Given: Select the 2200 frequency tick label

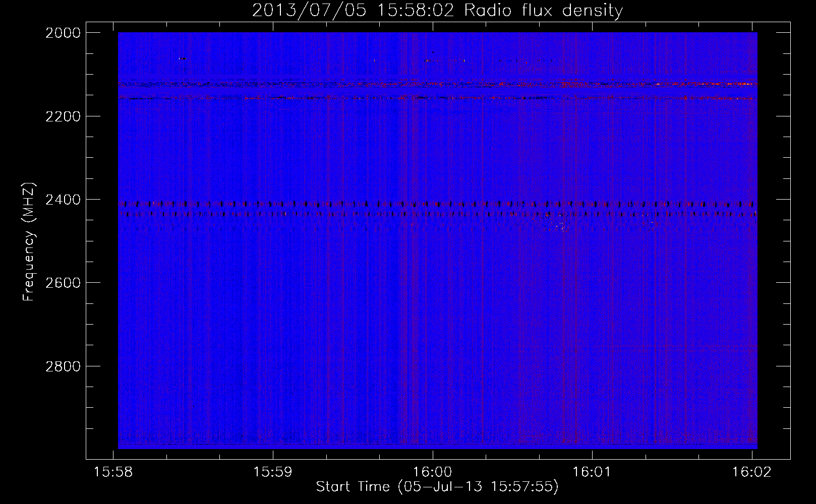Looking at the screenshot, I should pos(63,116).
